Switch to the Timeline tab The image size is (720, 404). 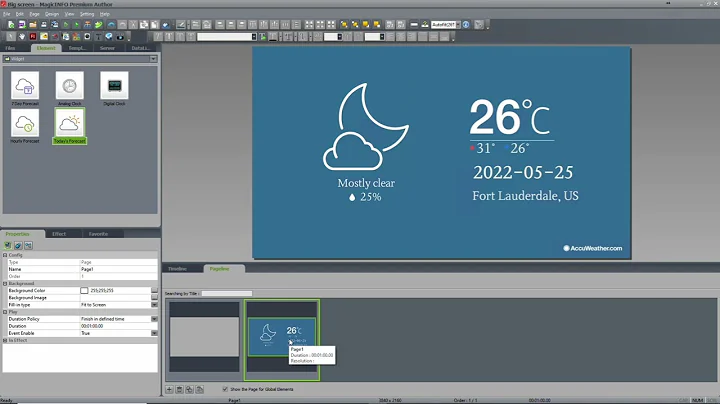point(177,269)
